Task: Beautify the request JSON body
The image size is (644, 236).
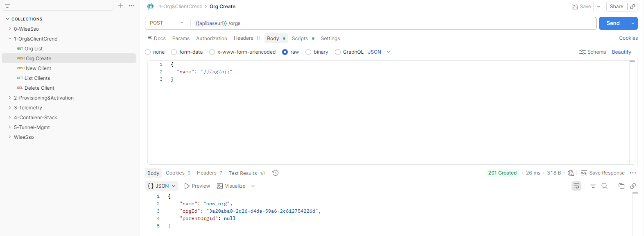Action: (x=621, y=52)
